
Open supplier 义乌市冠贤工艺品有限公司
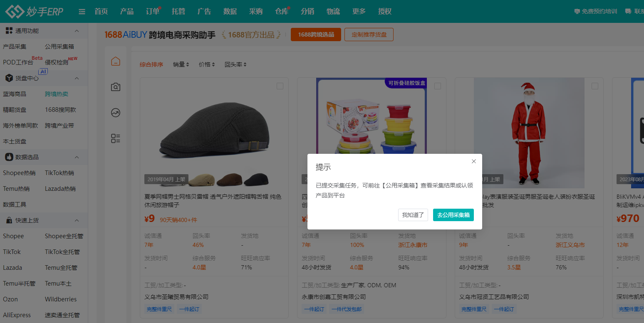pos(494,297)
